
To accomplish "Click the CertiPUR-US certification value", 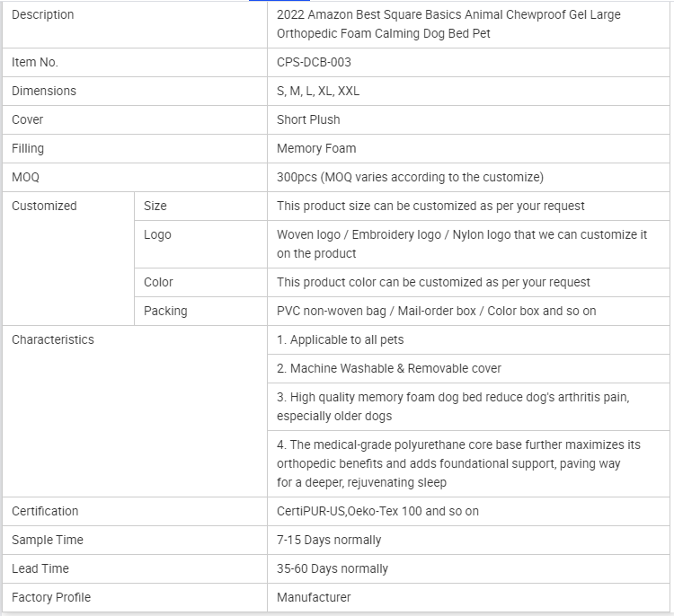I will [377, 512].
